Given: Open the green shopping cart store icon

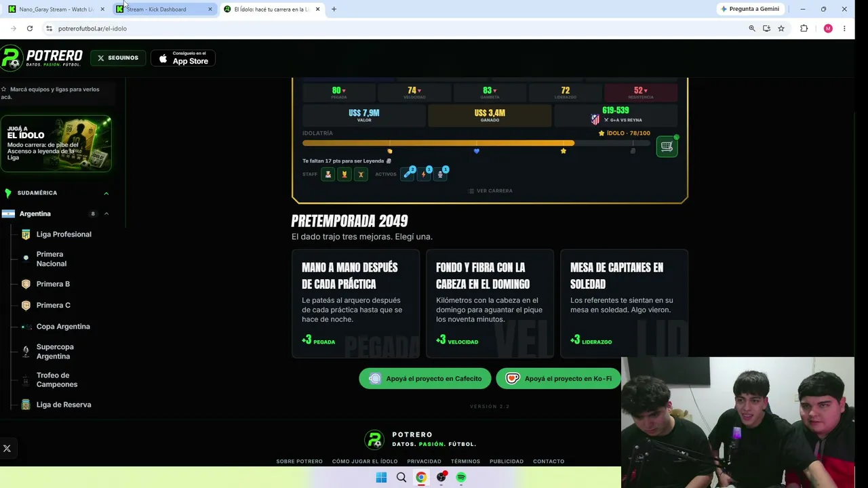Looking at the screenshot, I should pyautogui.click(x=667, y=146).
